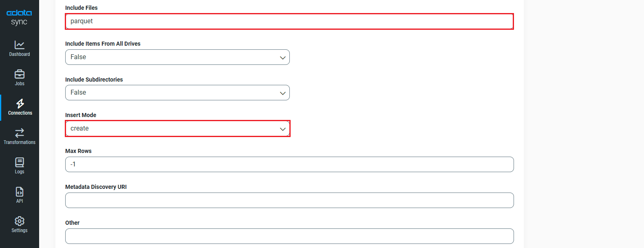This screenshot has height=248, width=644.
Task: Open the Insert Mode dropdown
Action: 177,128
